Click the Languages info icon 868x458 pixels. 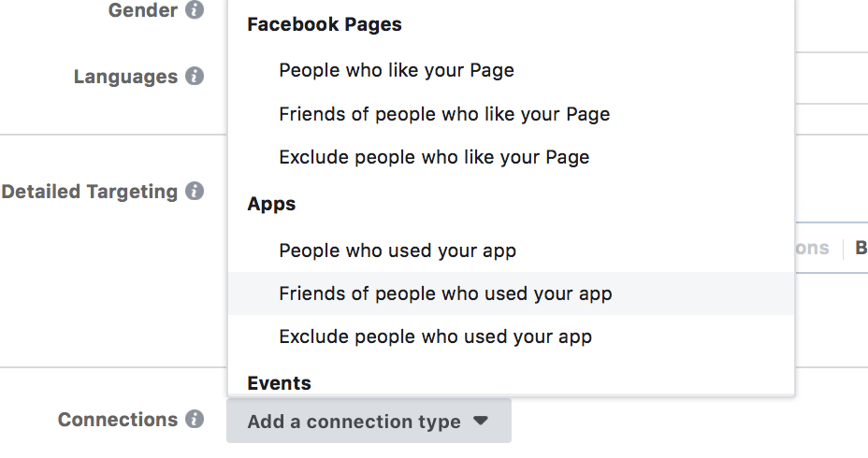tap(195, 76)
